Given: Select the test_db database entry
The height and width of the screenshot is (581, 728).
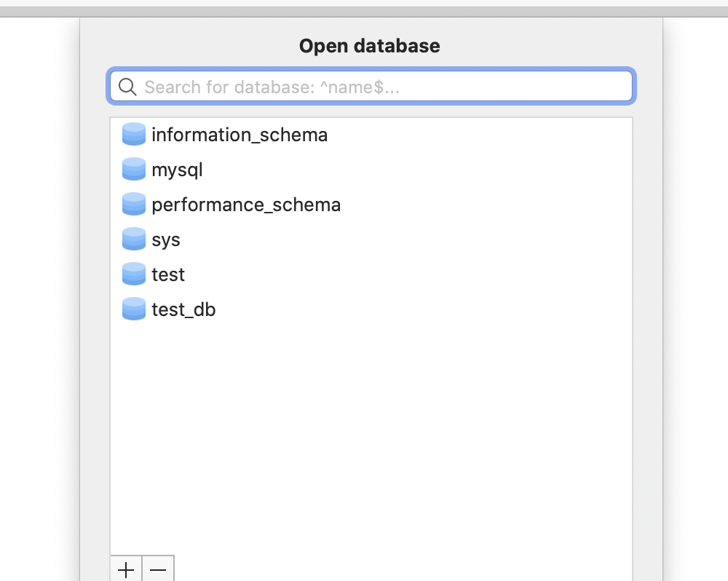Looking at the screenshot, I should 182,309.
